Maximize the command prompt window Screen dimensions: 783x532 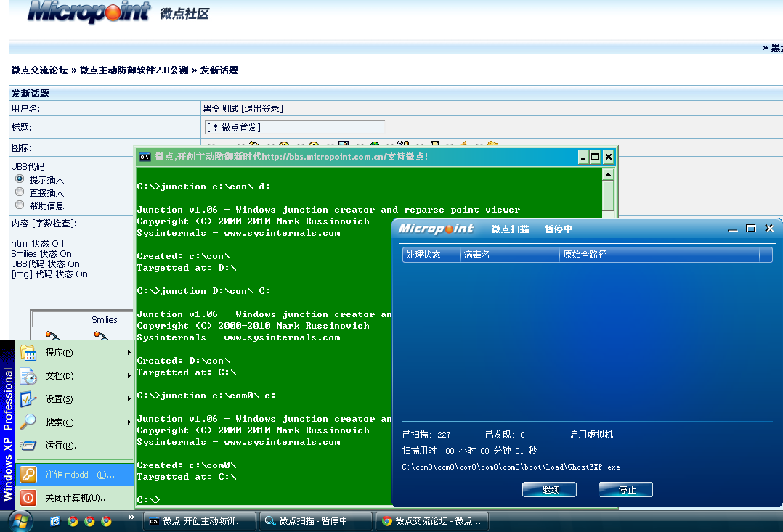[x=595, y=157]
